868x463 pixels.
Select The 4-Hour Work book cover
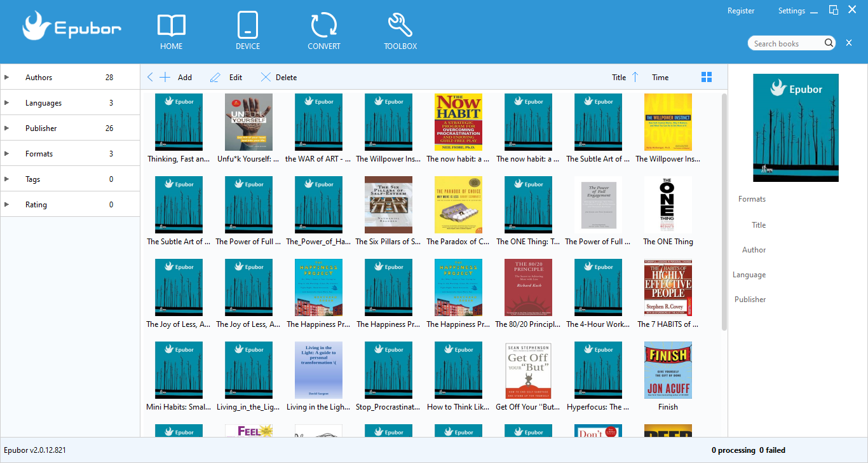pos(598,287)
